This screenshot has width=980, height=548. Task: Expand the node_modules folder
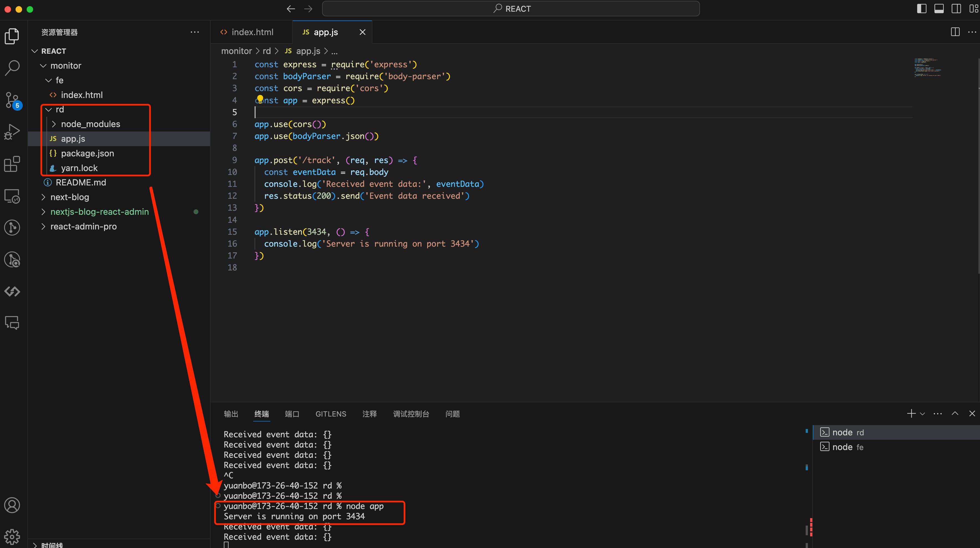click(x=90, y=124)
